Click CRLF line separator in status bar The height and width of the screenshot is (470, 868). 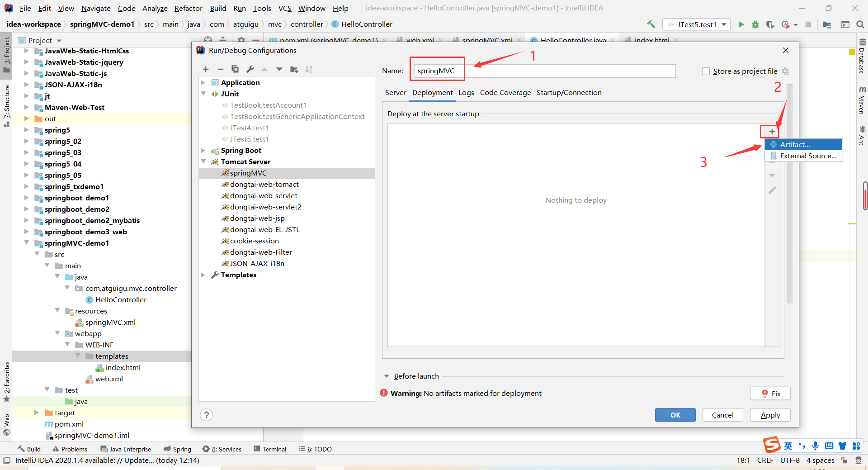point(765,461)
